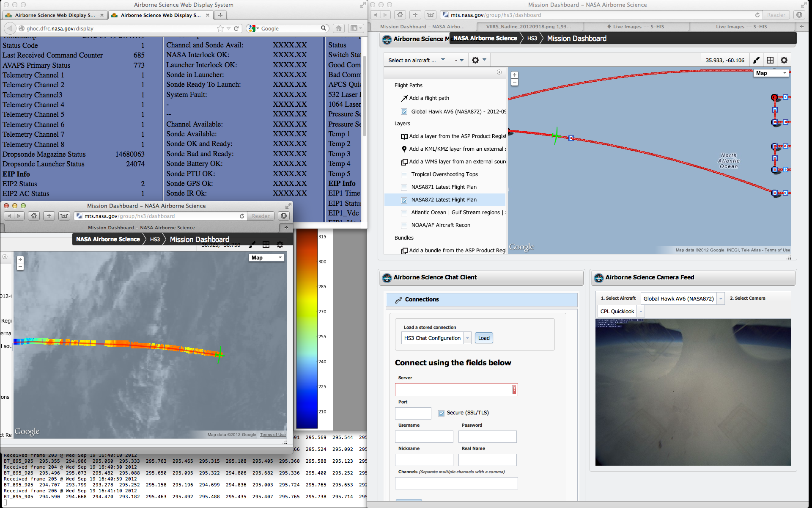Click the Load button for the stored connection
812x508 pixels.
pos(483,338)
